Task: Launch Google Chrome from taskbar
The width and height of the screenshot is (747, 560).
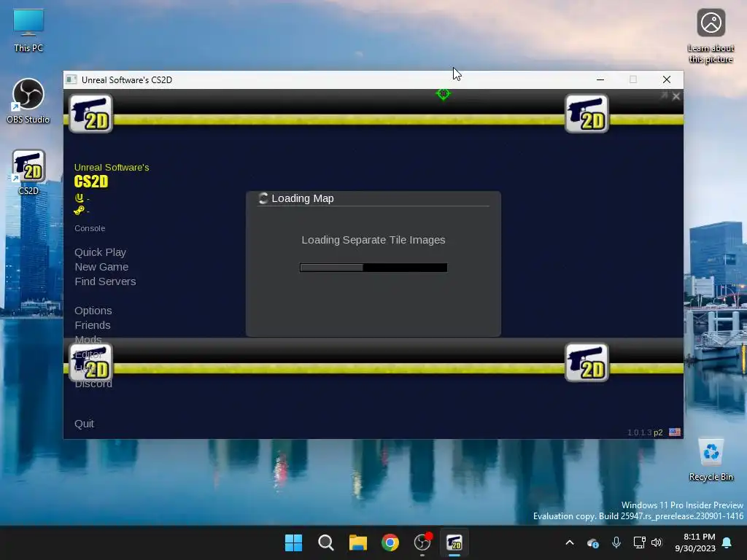Action: click(x=390, y=542)
